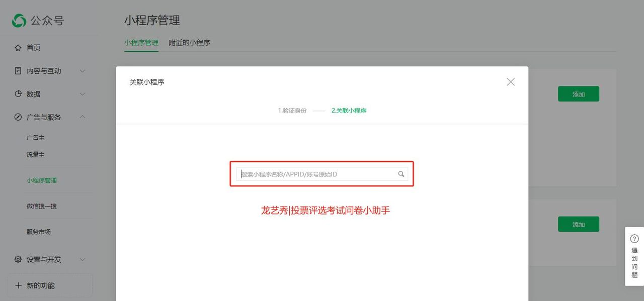Click the lower 添加 green button
Image resolution: width=644 pixels, height=301 pixels.
pyautogui.click(x=578, y=224)
